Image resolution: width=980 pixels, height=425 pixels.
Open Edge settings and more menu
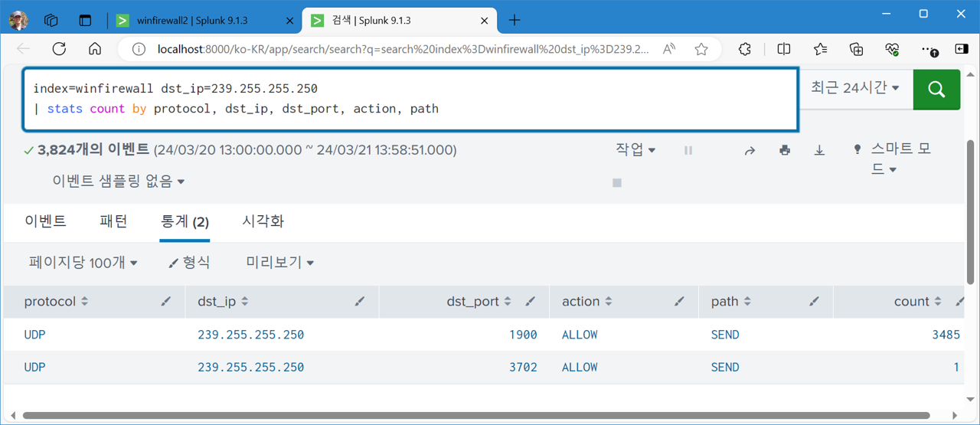pos(929,49)
